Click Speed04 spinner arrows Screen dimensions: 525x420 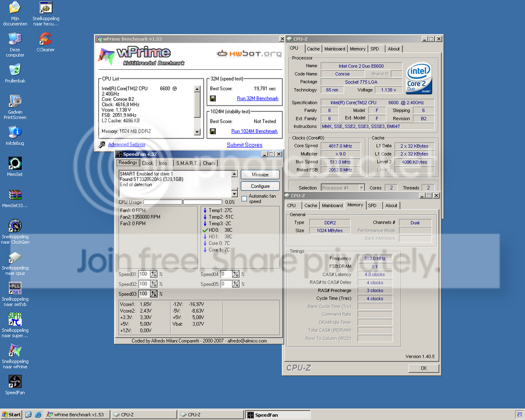[236, 274]
